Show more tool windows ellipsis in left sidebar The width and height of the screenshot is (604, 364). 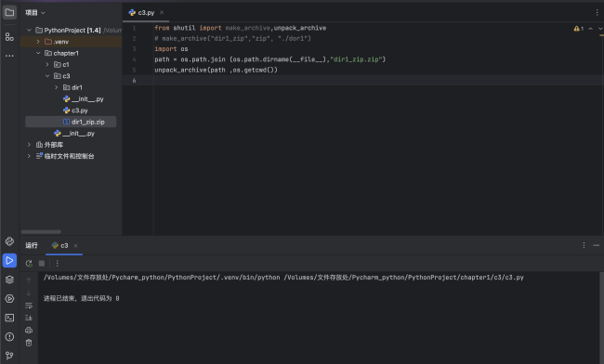point(9,56)
